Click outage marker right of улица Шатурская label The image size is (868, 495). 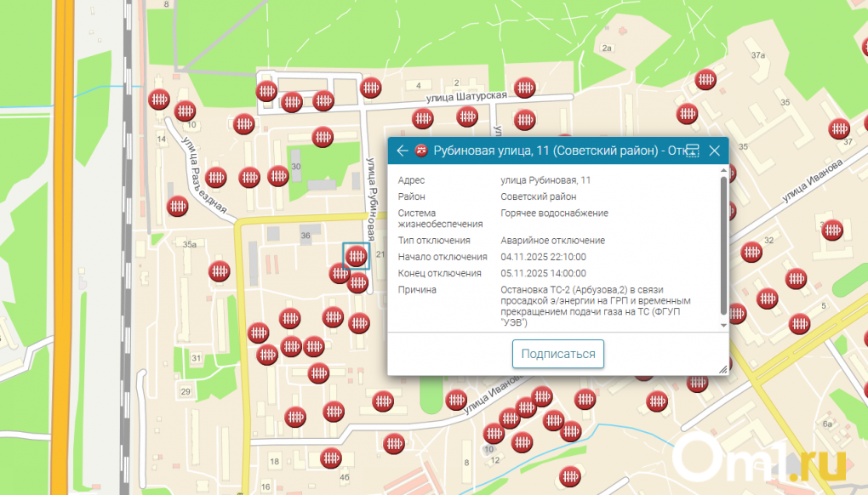pyautogui.click(x=526, y=86)
